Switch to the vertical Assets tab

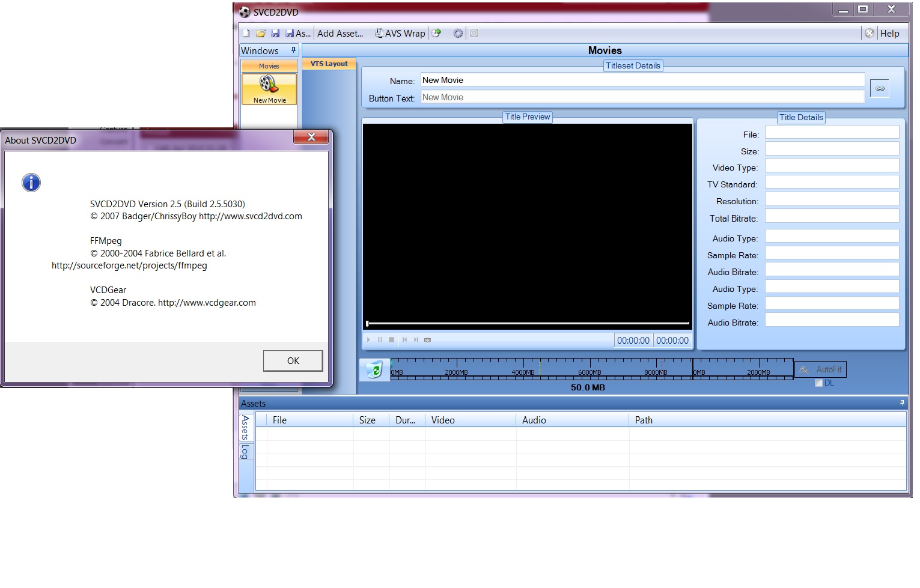point(245,427)
